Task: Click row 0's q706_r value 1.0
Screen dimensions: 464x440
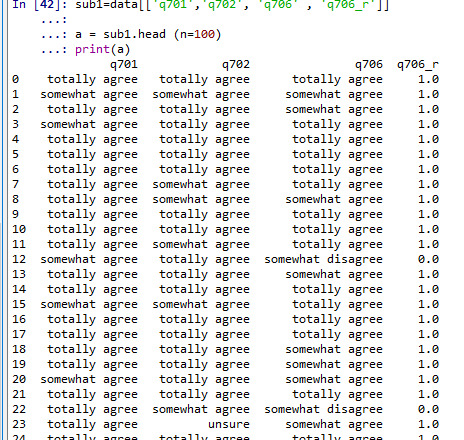Action: 428,79
